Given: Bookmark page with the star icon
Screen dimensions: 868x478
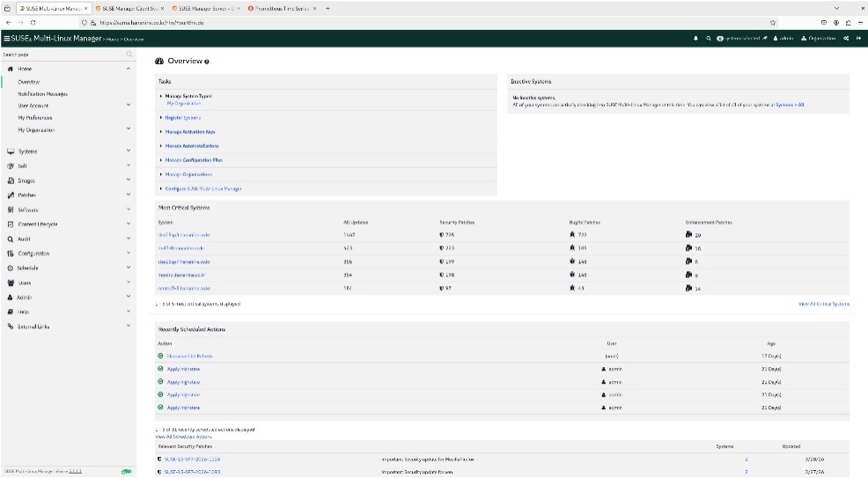Looking at the screenshot, I should pyautogui.click(x=773, y=23).
